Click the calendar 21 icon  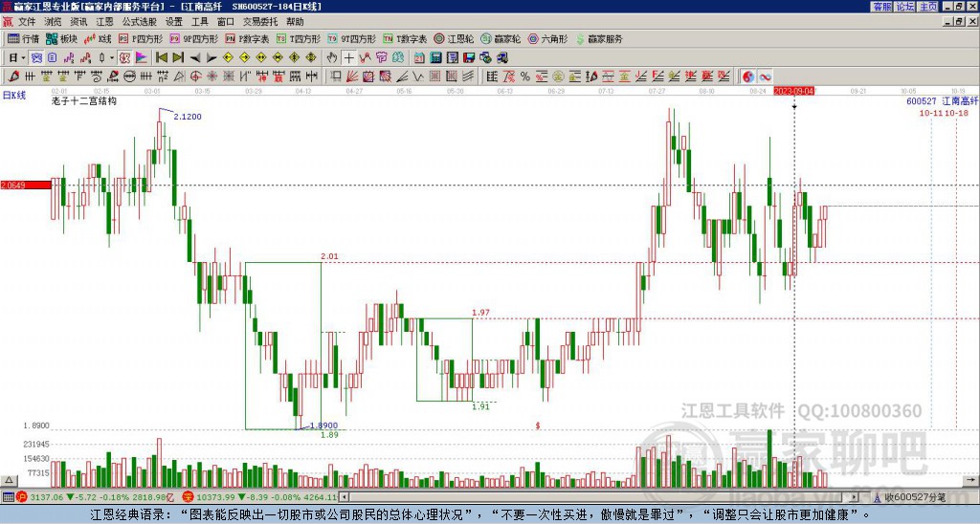pos(419,58)
